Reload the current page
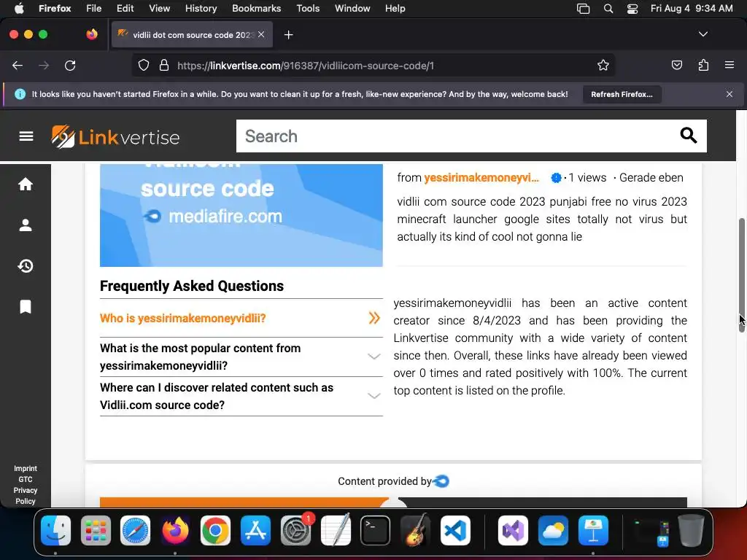This screenshot has height=560, width=747. (x=70, y=66)
